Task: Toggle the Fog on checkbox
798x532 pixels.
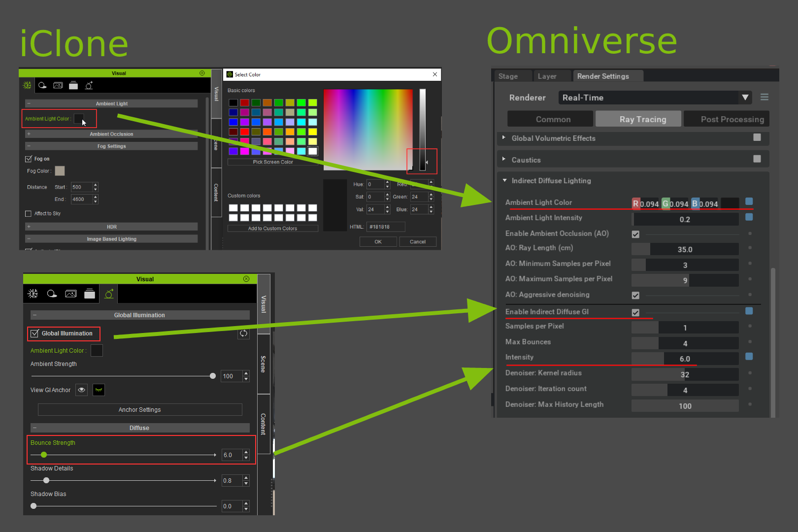Action: point(29,159)
